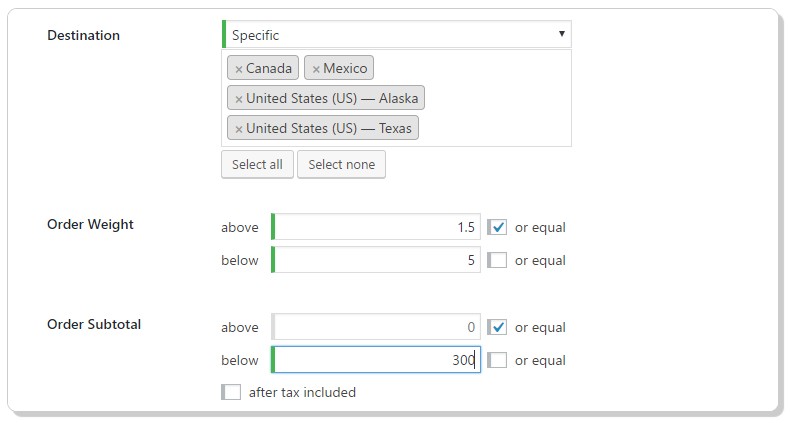The image size is (790, 423).
Task: Click the Destination label
Action: pos(84,35)
